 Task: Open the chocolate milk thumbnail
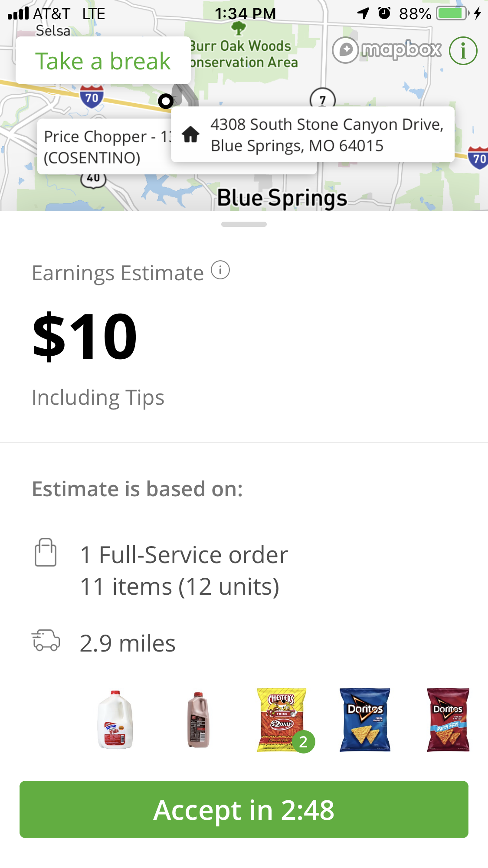tap(198, 720)
